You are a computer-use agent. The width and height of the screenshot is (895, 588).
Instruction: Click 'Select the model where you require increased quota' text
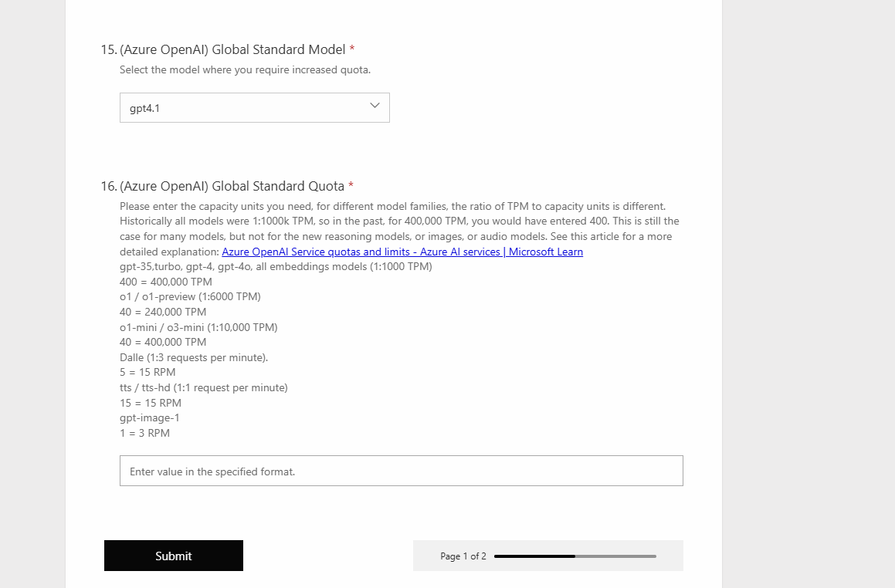(245, 69)
